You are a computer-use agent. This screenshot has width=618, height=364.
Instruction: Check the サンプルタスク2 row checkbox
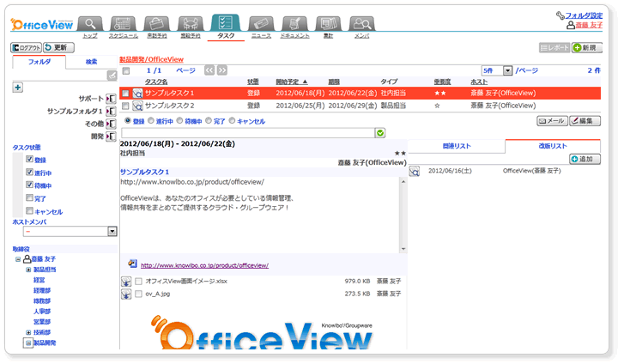125,106
